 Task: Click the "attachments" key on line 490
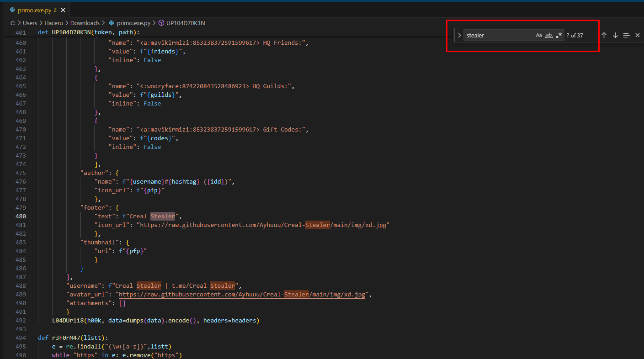coord(89,303)
